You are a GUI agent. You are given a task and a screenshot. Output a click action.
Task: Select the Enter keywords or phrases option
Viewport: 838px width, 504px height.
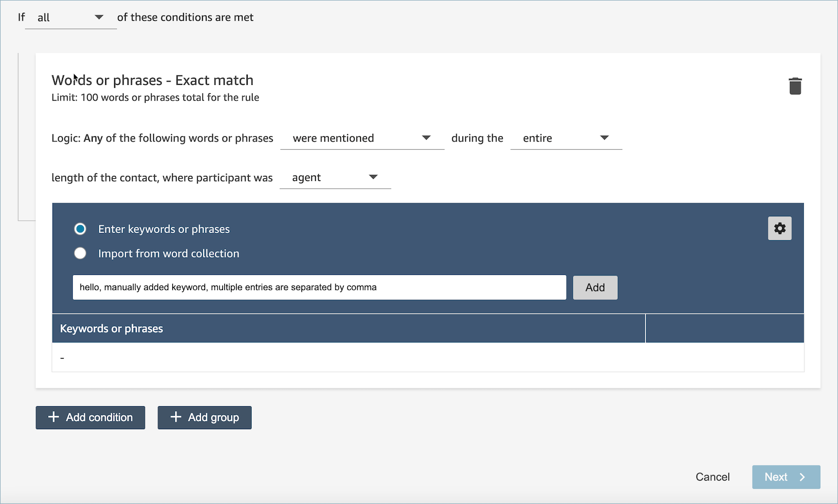(80, 229)
